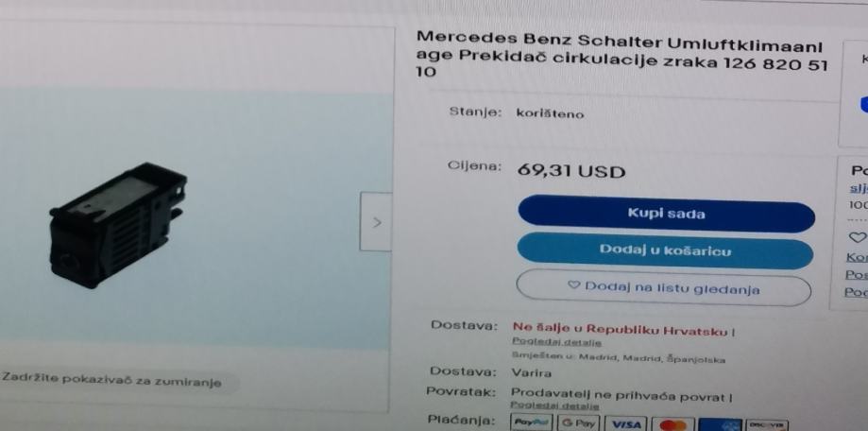Click the next image arrow chevron
The height and width of the screenshot is (431, 868).
(377, 222)
